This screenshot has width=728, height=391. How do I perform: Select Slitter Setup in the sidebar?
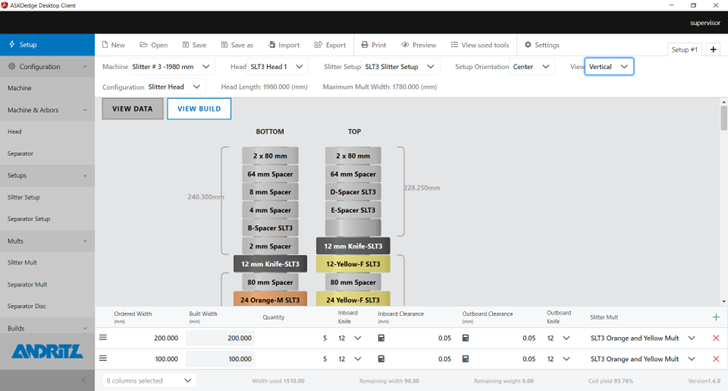point(24,197)
